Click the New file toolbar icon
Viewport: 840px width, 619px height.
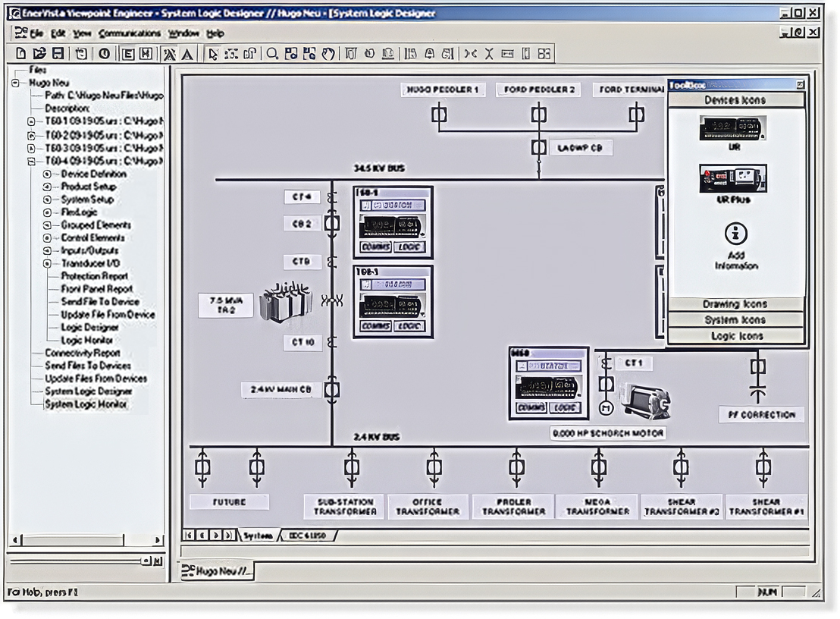coord(21,54)
